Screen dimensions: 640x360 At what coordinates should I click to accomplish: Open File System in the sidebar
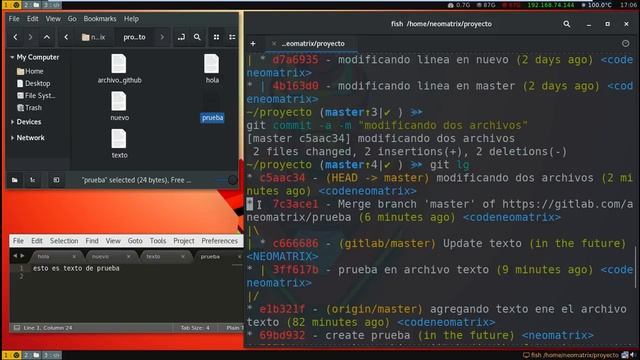click(36, 96)
